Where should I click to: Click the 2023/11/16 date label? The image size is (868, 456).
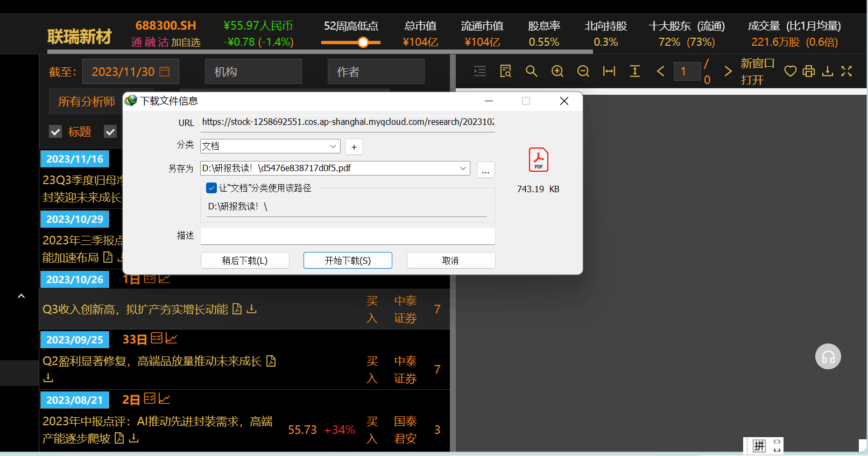pyautogui.click(x=75, y=159)
